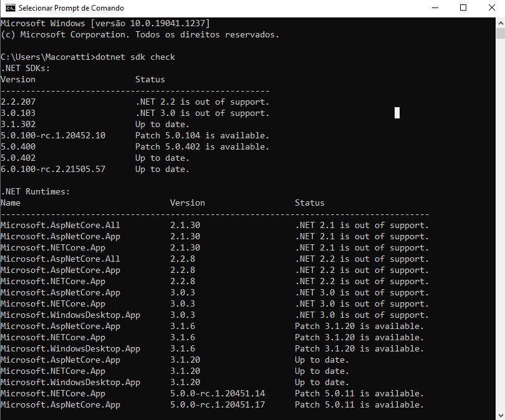Click '.NET 3.0 is out of support.' SDK status

click(x=202, y=113)
